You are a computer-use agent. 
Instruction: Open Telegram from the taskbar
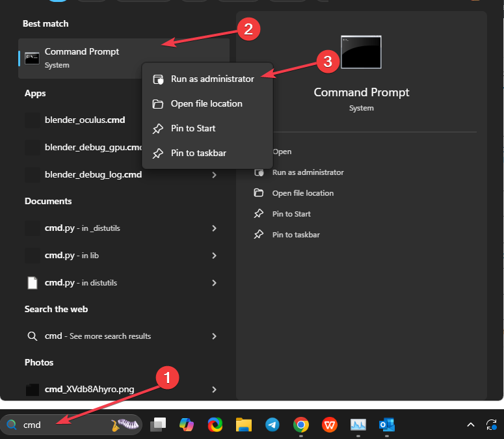272,425
